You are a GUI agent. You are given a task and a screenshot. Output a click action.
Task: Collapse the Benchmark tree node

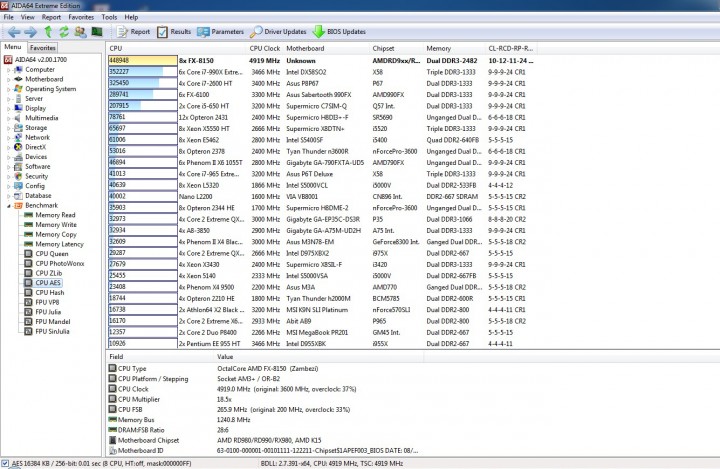[8, 205]
